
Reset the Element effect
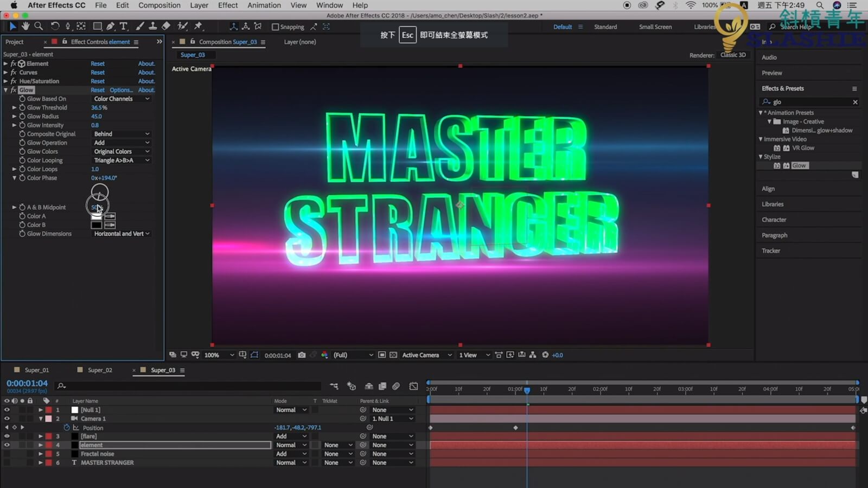(98, 63)
